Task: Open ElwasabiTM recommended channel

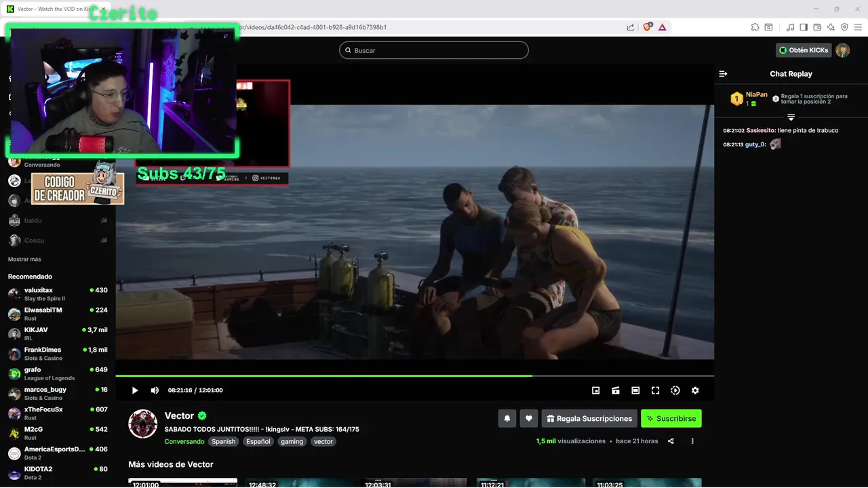Action: 58,314
